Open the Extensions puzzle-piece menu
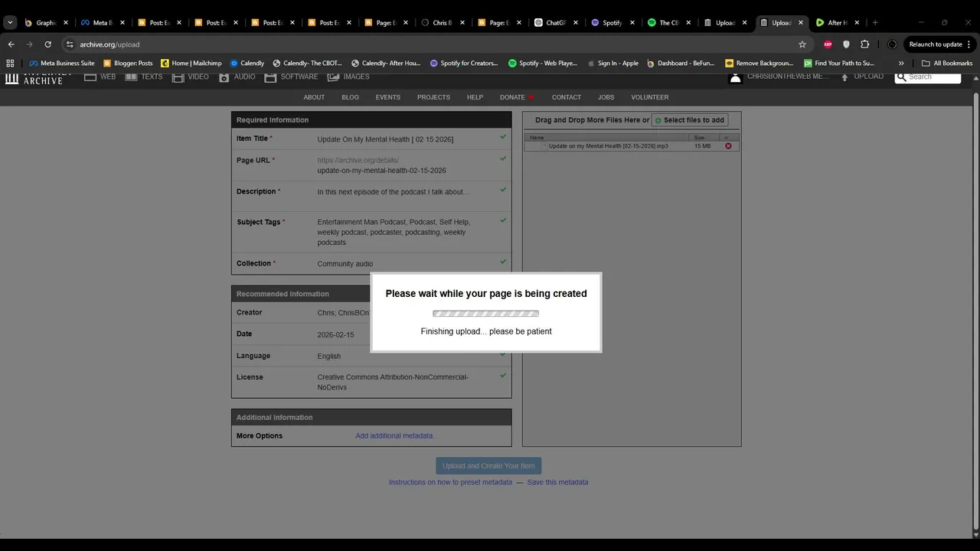The image size is (980, 551). [865, 44]
